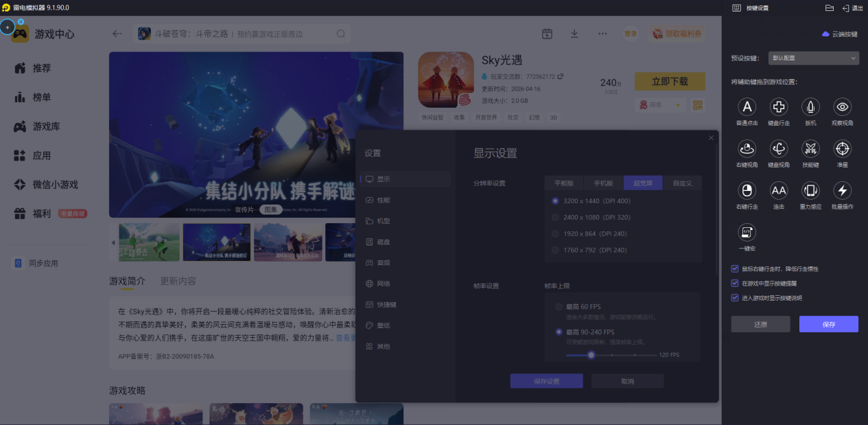Open the folder icon in key settings header
The height and width of the screenshot is (425, 868).
829,8
